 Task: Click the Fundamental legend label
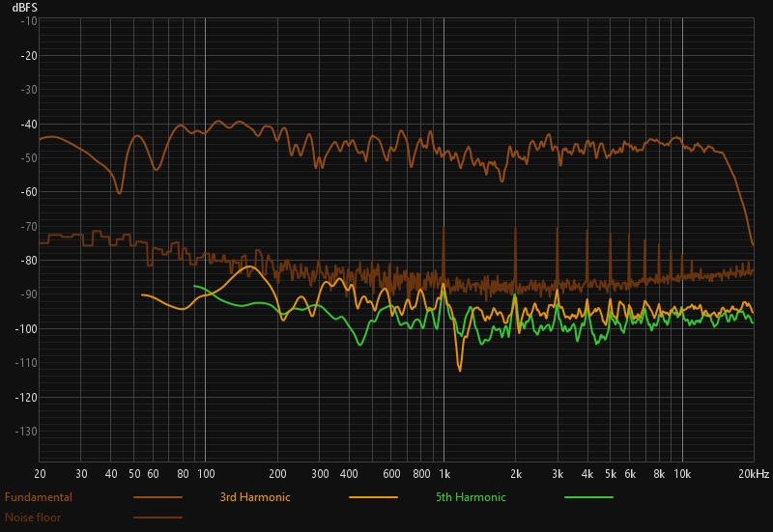click(39, 497)
